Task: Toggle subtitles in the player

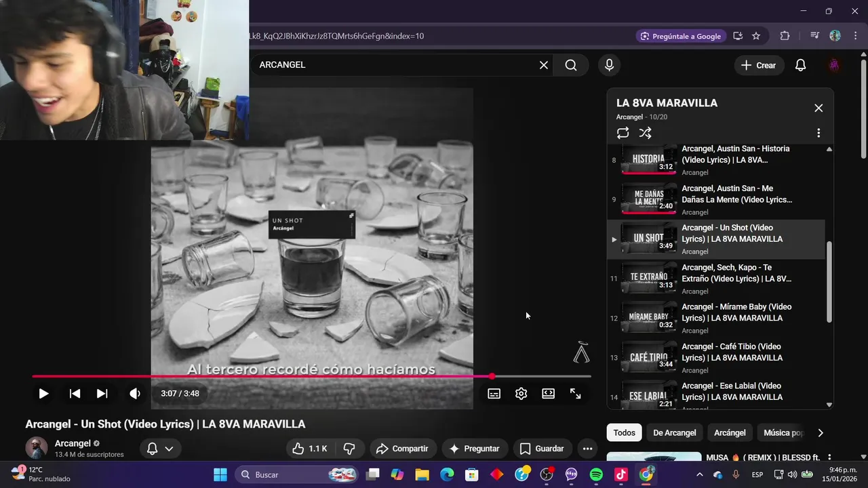Action: pos(494,394)
